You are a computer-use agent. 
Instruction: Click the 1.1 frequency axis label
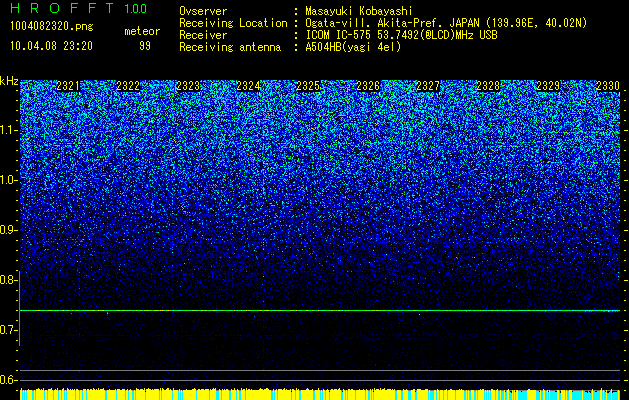click(x=8, y=130)
